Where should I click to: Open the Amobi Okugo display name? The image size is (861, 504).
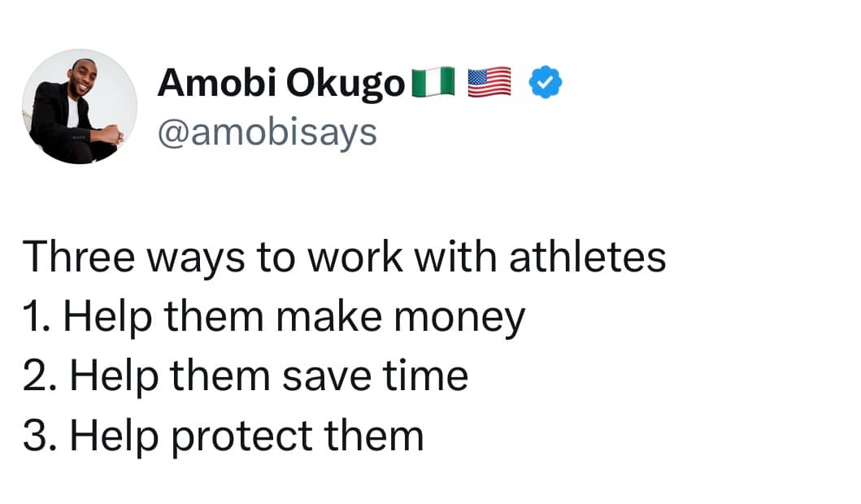[281, 83]
